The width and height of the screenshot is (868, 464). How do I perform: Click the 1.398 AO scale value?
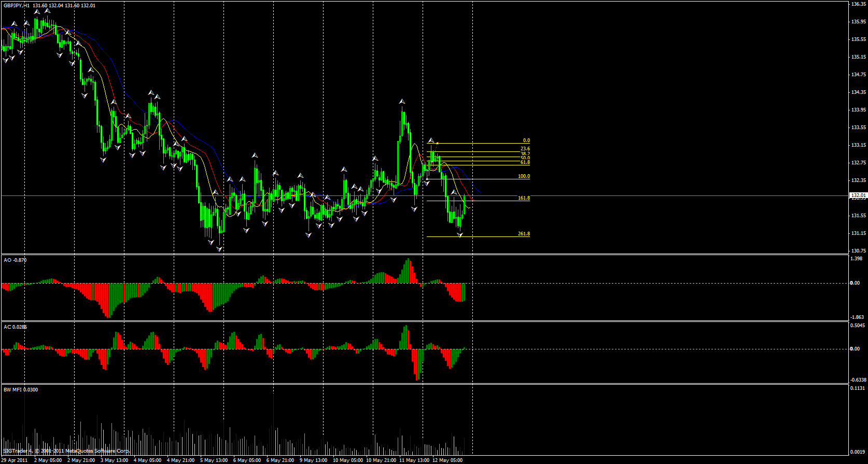857,259
